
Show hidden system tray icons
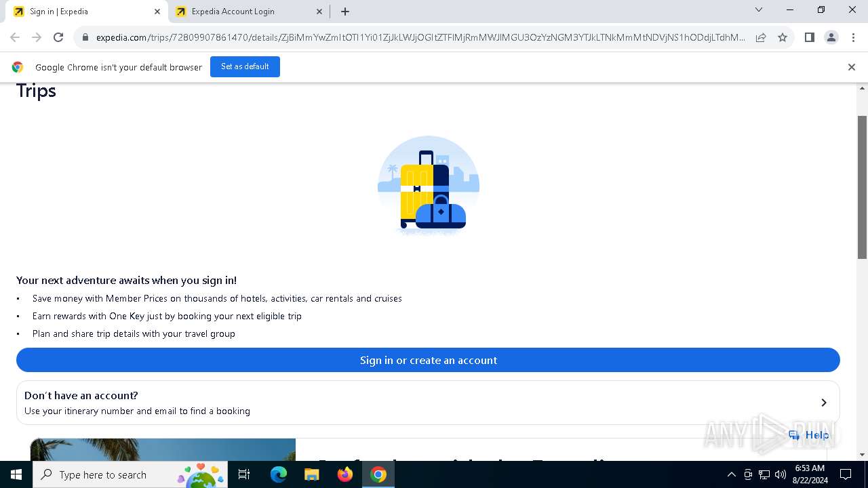tap(731, 474)
